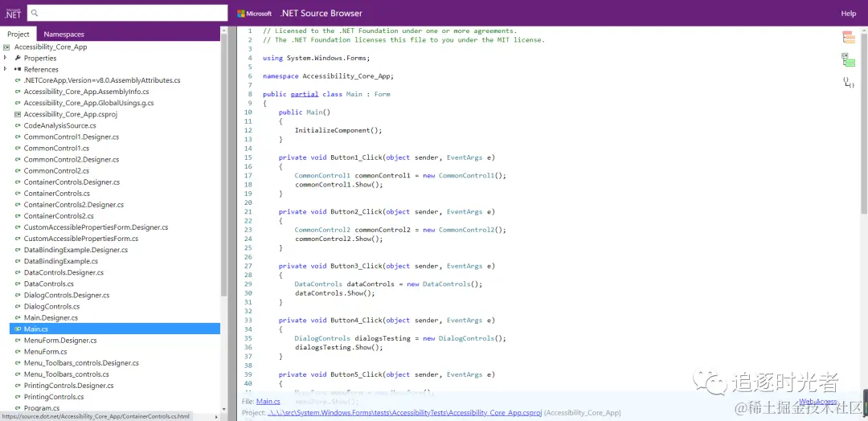868x421 pixels.
Task: Open Menu_Toolbars_controls.cs
Action: point(67,374)
